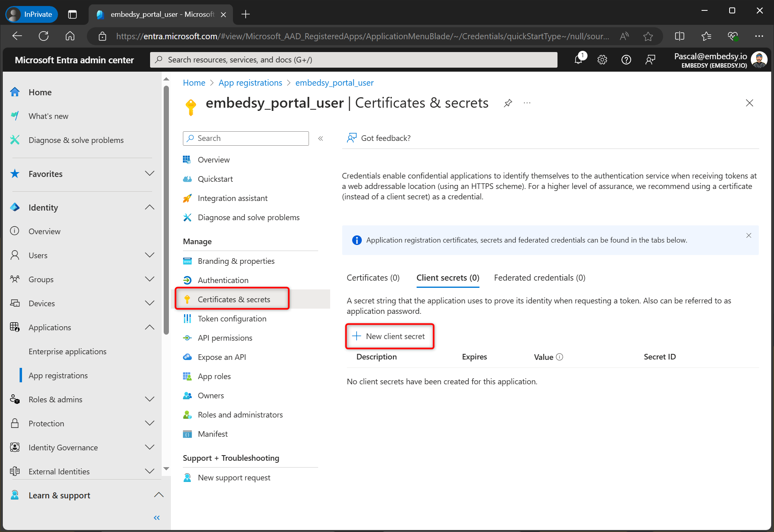Open API permissions settings
Image resolution: width=774 pixels, height=532 pixels.
click(225, 337)
